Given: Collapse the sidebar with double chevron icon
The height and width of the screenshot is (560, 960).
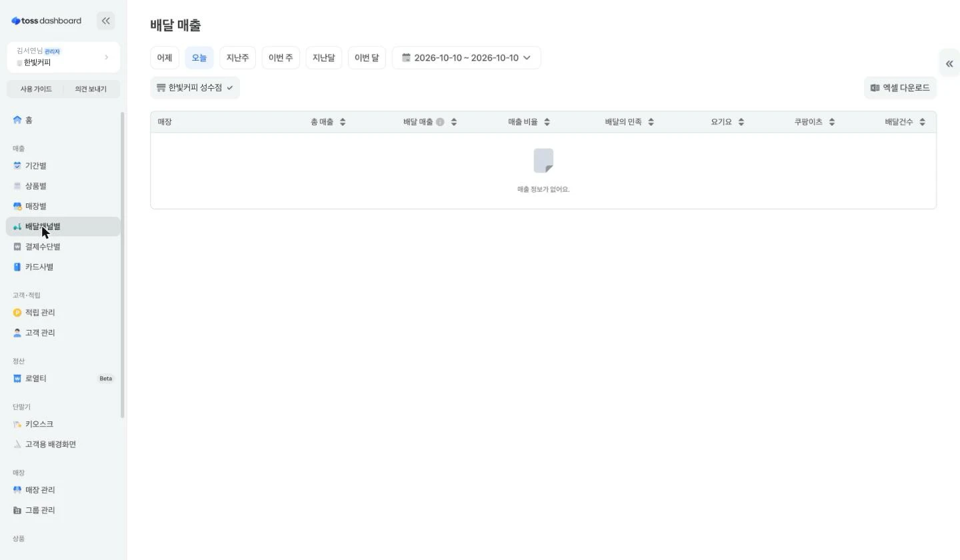Looking at the screenshot, I should (105, 21).
